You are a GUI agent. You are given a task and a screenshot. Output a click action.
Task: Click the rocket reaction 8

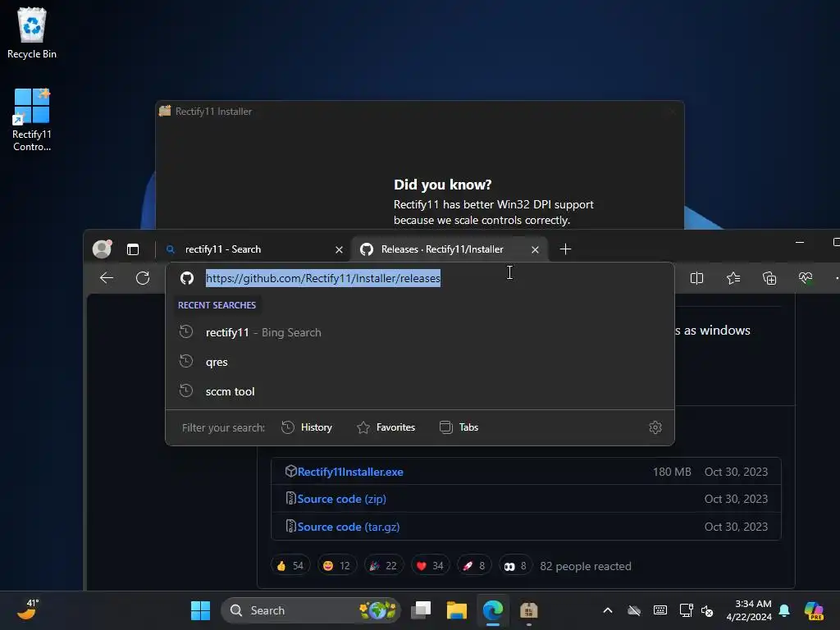click(474, 566)
